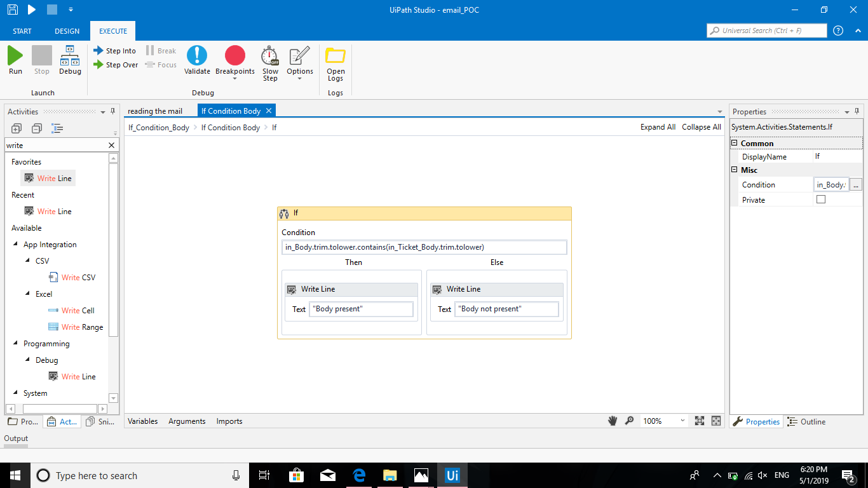Click the Save icon in title bar
This screenshot has height=488, width=868.
pyautogui.click(x=12, y=10)
